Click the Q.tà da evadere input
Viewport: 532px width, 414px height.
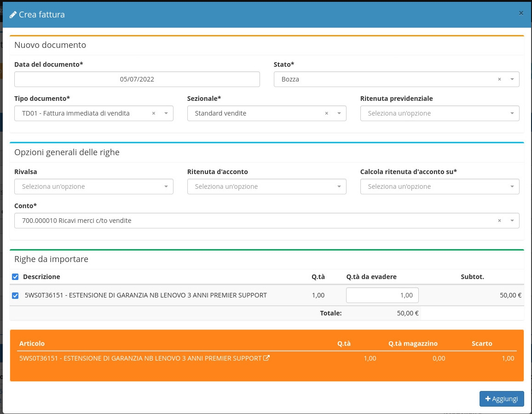pyautogui.click(x=382, y=295)
